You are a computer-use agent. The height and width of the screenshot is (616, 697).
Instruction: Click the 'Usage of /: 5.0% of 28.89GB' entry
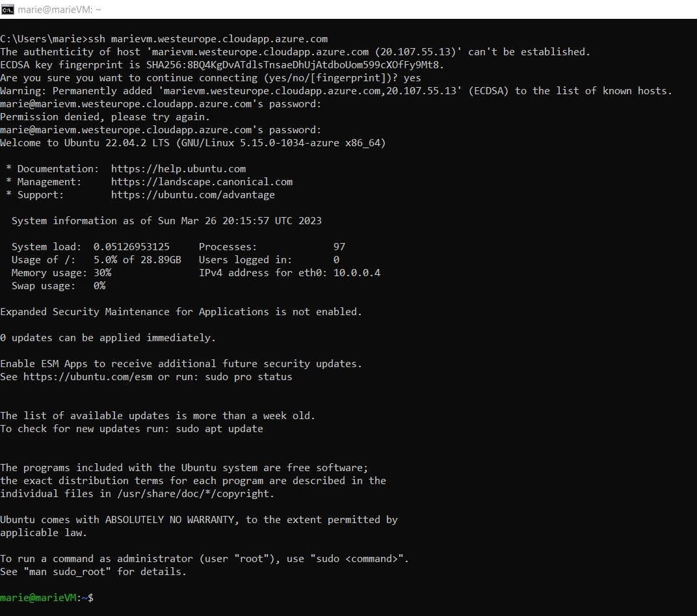[96, 260]
